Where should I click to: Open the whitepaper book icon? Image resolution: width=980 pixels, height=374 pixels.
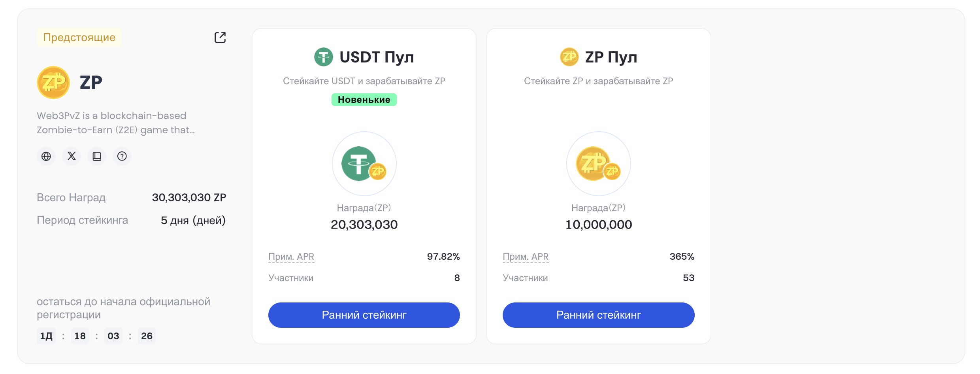(97, 156)
